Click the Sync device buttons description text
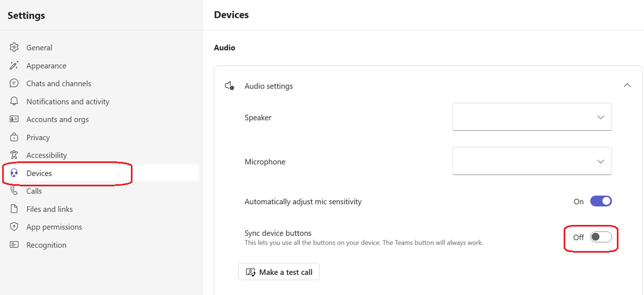 pyautogui.click(x=364, y=242)
